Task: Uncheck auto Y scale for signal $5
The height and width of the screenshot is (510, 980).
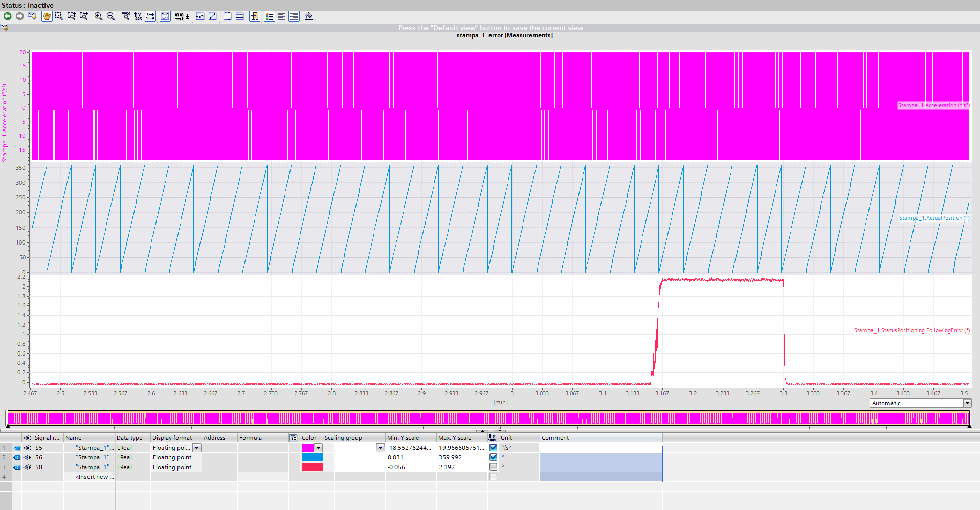Action: (x=493, y=448)
